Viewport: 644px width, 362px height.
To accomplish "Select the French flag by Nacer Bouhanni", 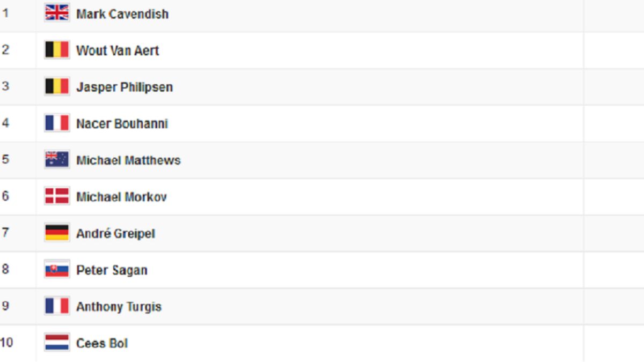I will coord(57,123).
